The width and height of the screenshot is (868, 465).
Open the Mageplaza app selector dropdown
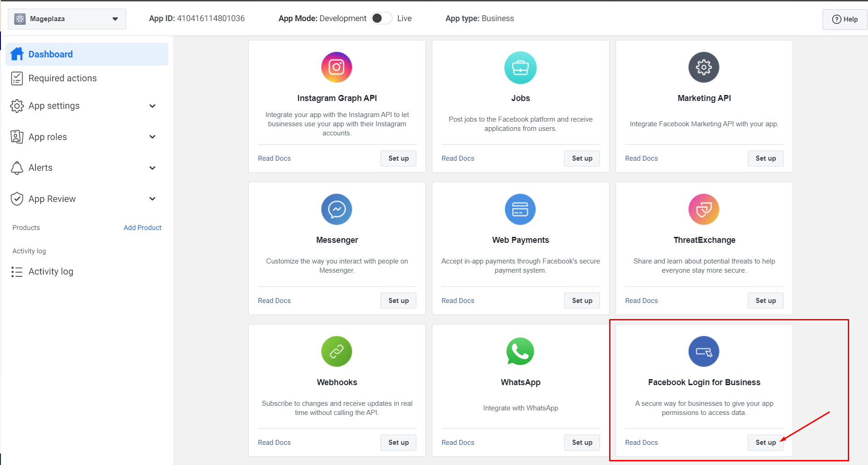[67, 19]
